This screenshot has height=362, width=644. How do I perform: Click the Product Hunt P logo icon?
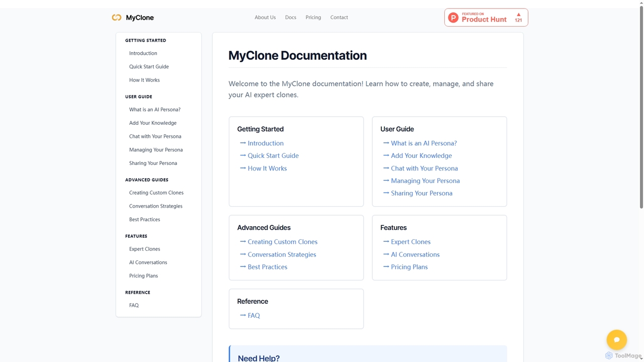point(453,18)
